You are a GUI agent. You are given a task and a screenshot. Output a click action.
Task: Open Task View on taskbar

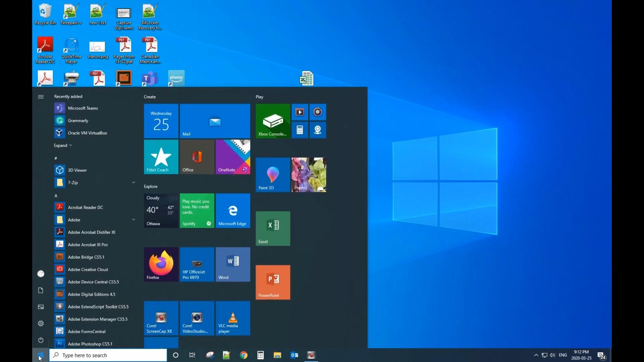coord(192,355)
